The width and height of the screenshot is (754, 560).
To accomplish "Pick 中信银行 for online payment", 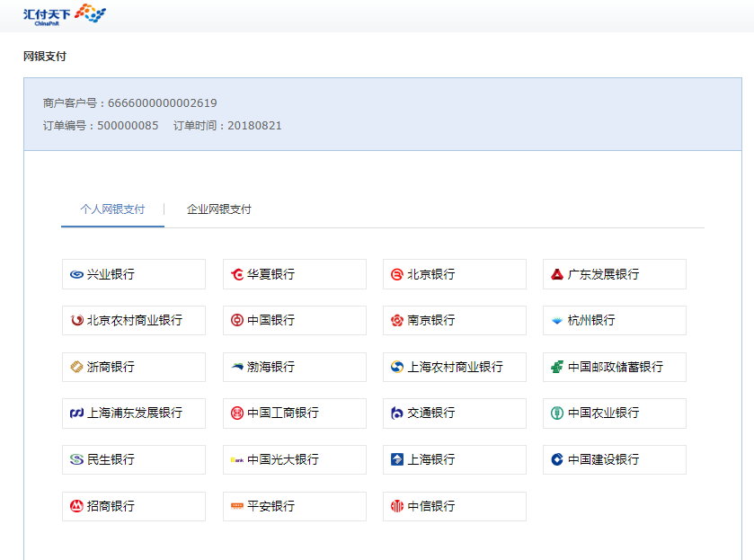I will 454,506.
